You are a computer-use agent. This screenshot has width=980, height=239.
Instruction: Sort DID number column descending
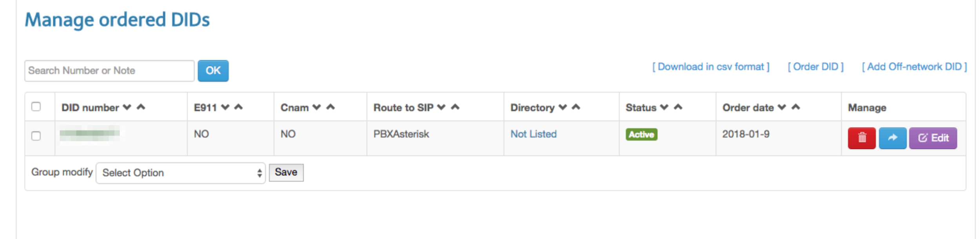tap(127, 107)
